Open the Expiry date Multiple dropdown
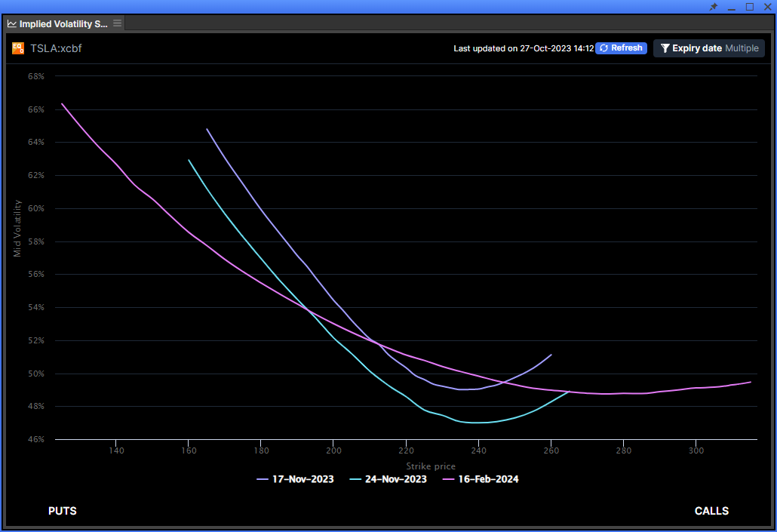The width and height of the screenshot is (777, 532). coord(709,48)
